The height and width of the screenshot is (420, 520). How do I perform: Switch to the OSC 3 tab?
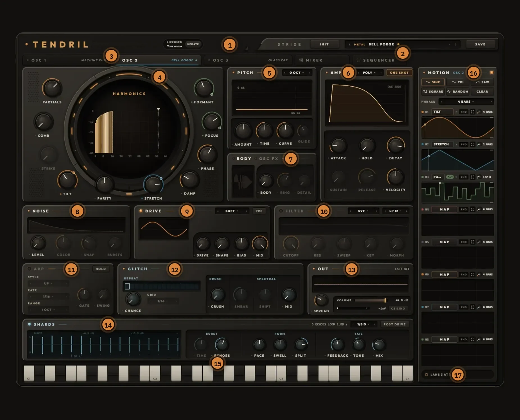click(248, 60)
